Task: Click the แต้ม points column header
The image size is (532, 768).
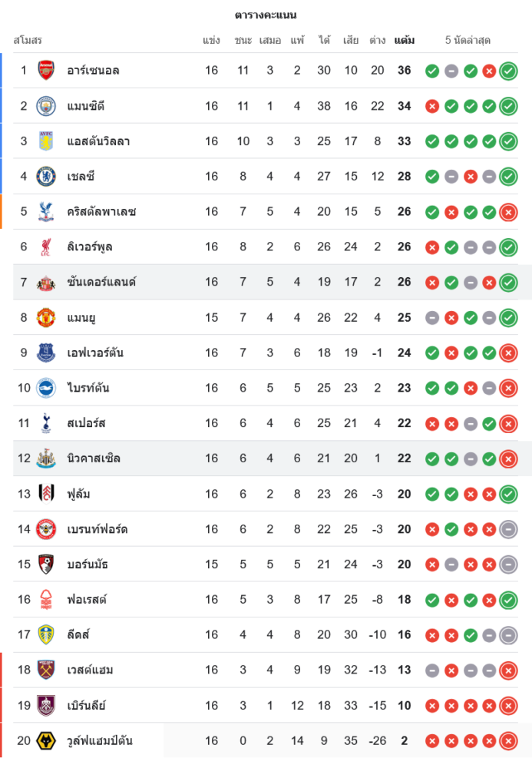Action: click(405, 40)
